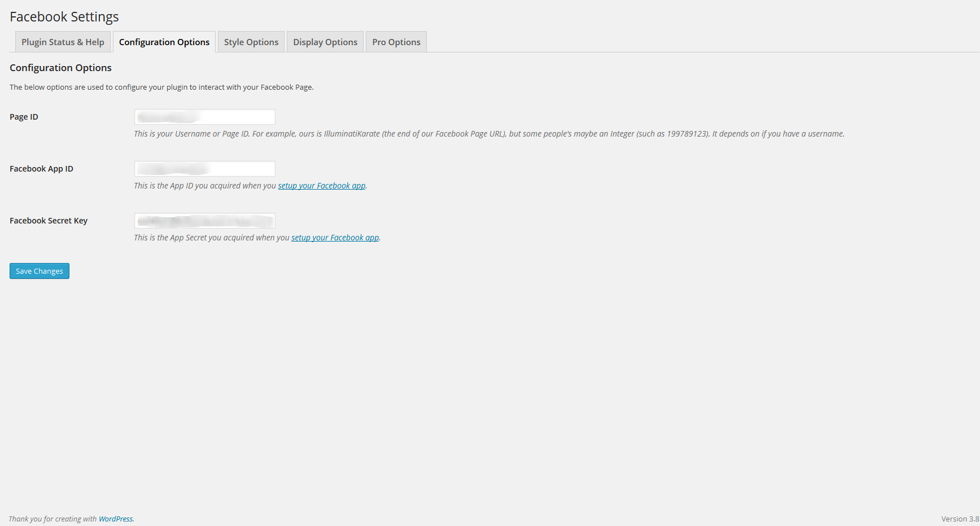This screenshot has width=980, height=526.
Task: Focus the Page ID input field
Action: tap(204, 117)
